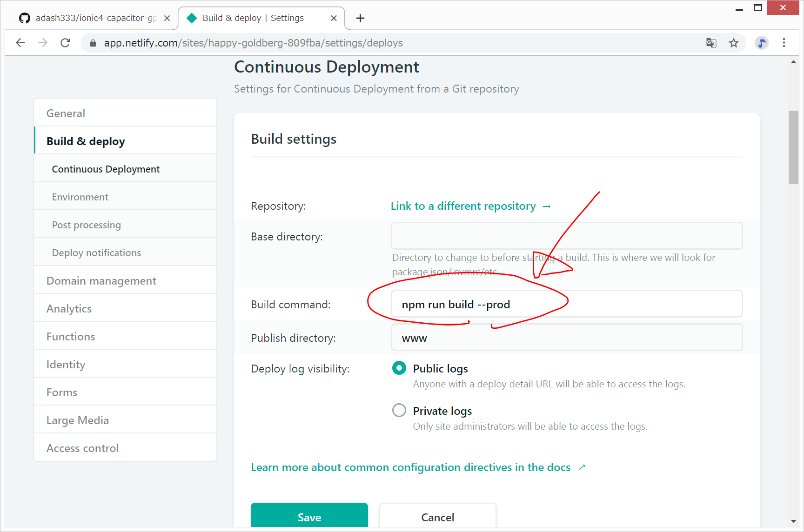
Task: Bookmark this page with the star icon
Action: tap(734, 43)
